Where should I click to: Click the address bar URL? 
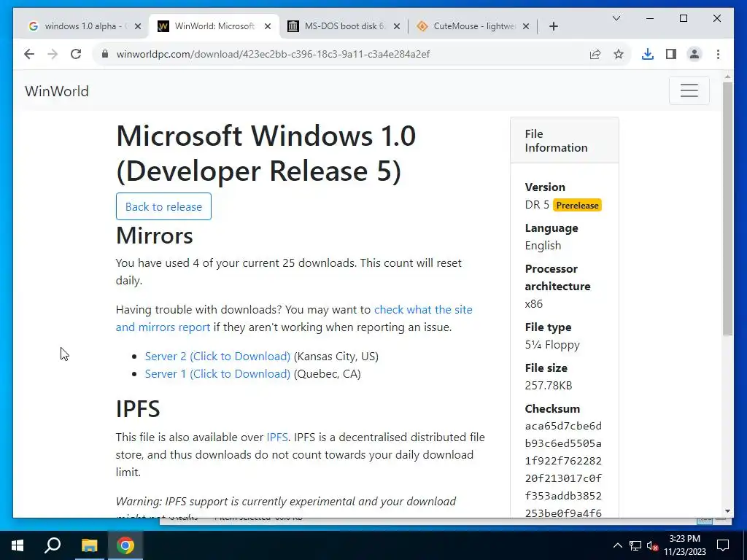click(x=273, y=54)
